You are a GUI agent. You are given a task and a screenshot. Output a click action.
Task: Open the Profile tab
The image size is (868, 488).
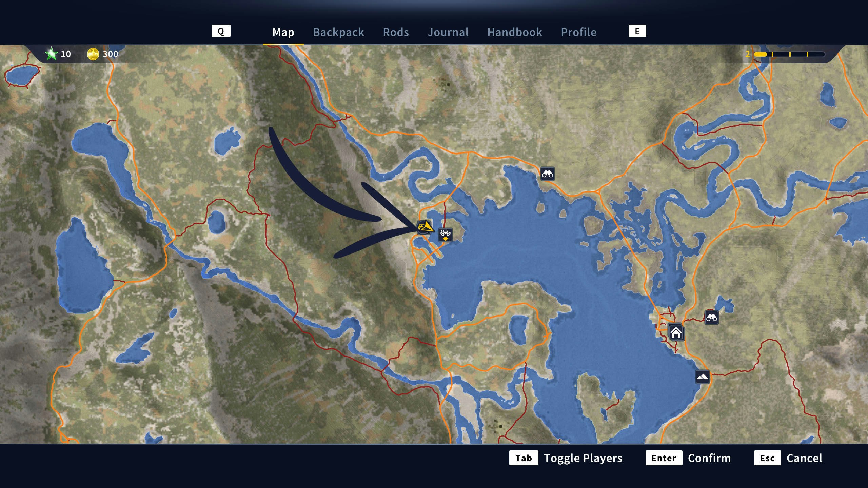tap(578, 32)
